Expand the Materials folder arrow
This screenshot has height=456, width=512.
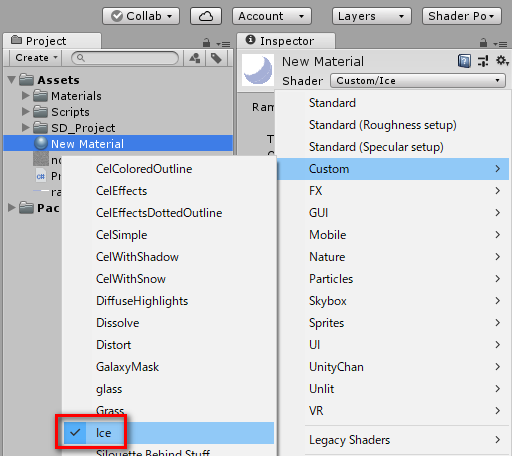[26, 96]
